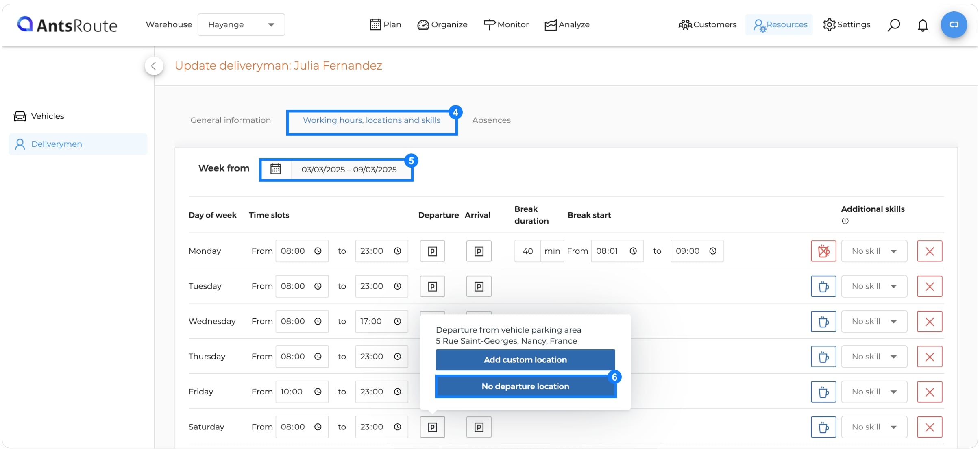Add a break on Friday
The image size is (980, 451).
823,392
